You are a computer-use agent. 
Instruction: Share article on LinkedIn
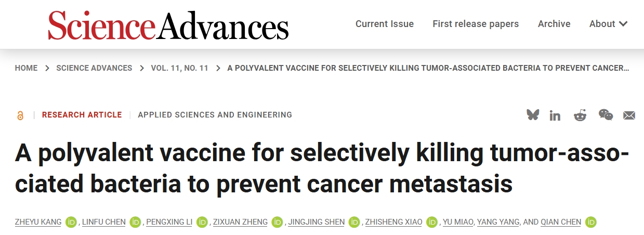click(x=555, y=115)
